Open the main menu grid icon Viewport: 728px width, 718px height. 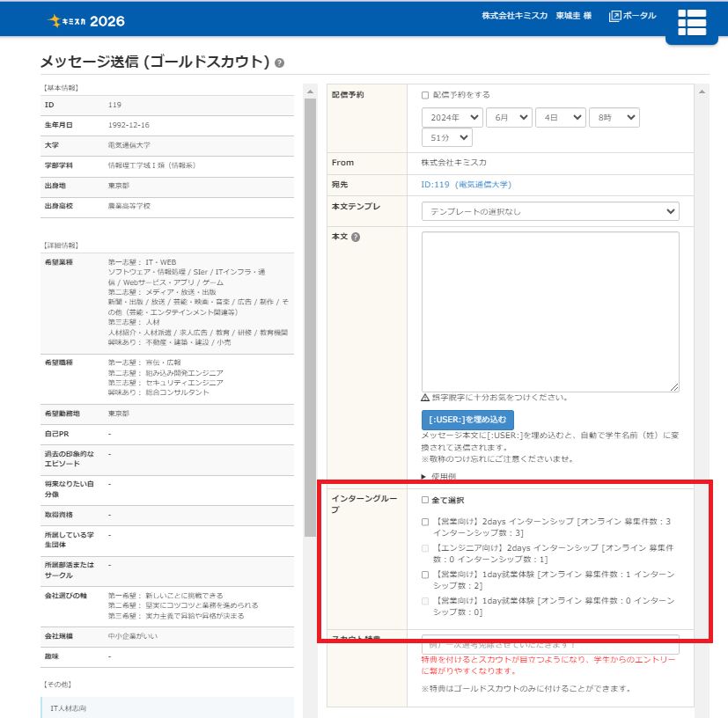click(x=692, y=22)
